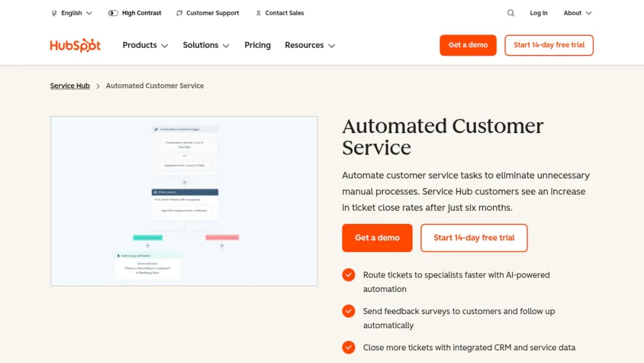The height and width of the screenshot is (363, 644).
Task: Click the red branch label in workflow
Action: click(222, 238)
